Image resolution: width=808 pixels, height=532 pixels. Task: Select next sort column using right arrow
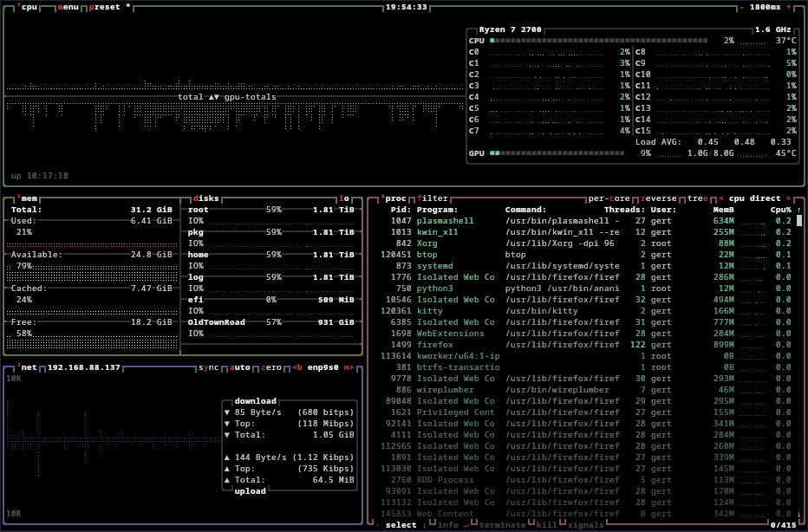coord(787,198)
